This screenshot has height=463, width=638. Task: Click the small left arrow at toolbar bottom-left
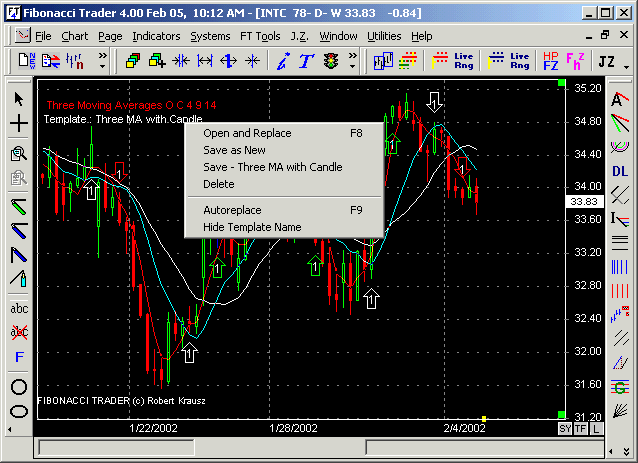[x=10, y=429]
